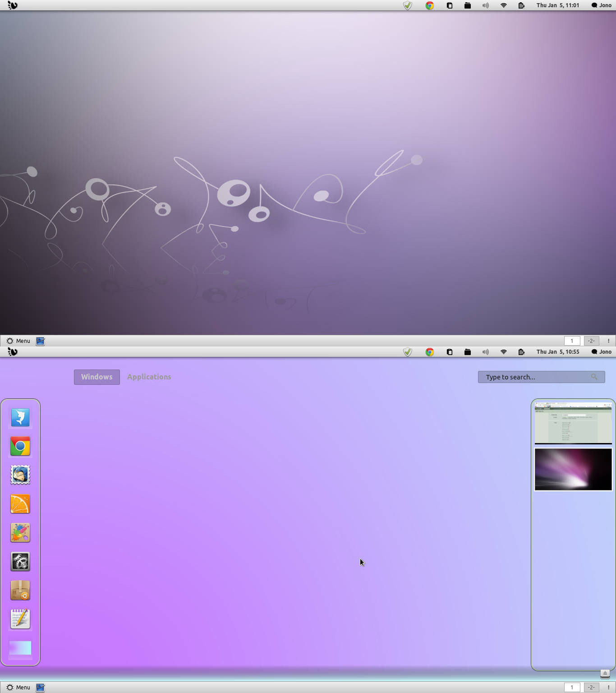The image size is (616, 693).
Task: Open clipboard tray icon in 11:01 panel
Action: [x=450, y=5]
